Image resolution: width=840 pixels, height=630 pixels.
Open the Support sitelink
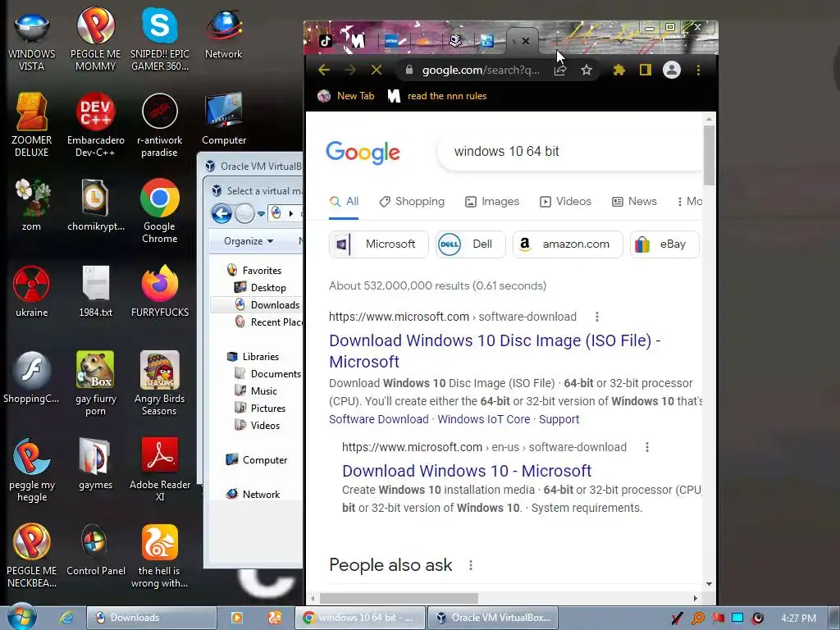tap(559, 419)
